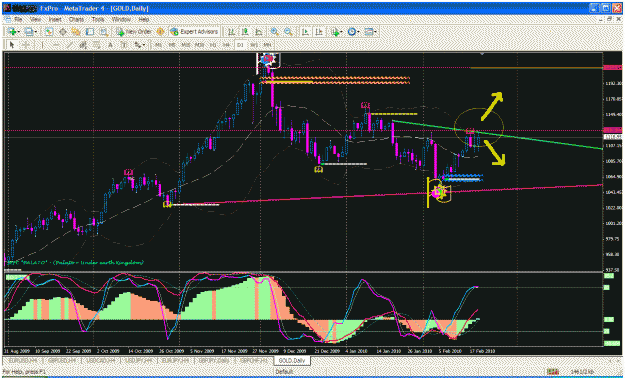Switch to the EURUSD,H4 chart tab
The height and width of the screenshot is (378, 625).
[22, 360]
